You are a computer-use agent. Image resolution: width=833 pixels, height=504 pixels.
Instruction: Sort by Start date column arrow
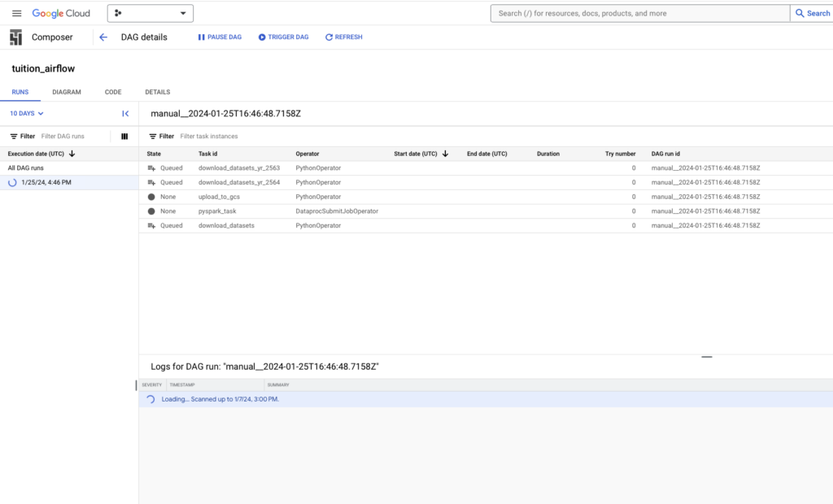click(x=445, y=154)
